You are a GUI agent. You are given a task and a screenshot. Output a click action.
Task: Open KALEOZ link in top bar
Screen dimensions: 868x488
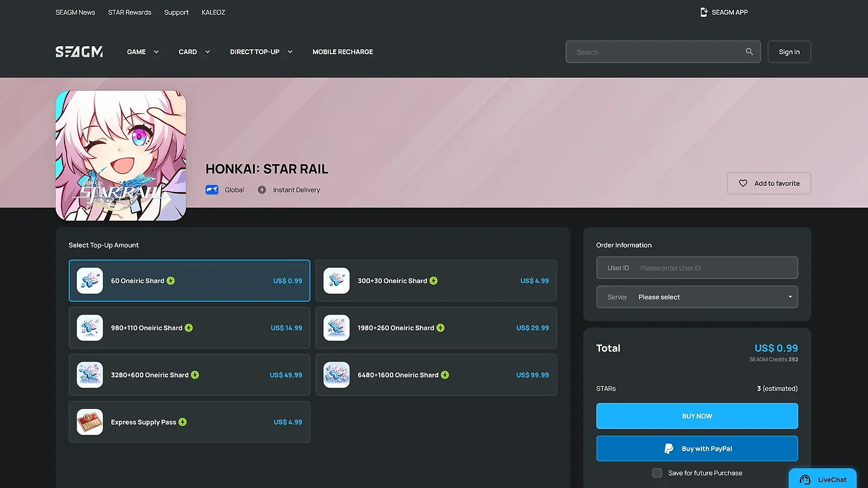pos(213,12)
